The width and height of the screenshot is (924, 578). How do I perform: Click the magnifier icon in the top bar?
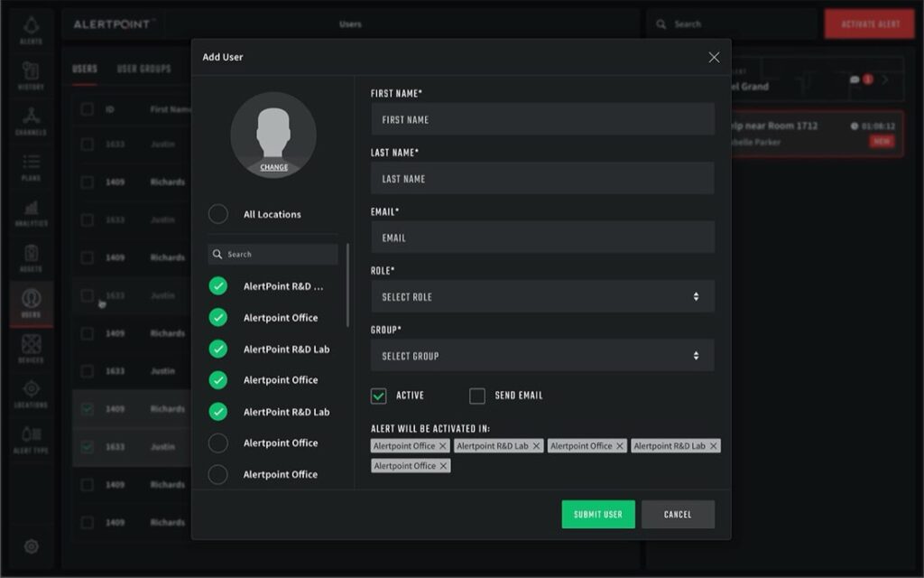(x=661, y=24)
